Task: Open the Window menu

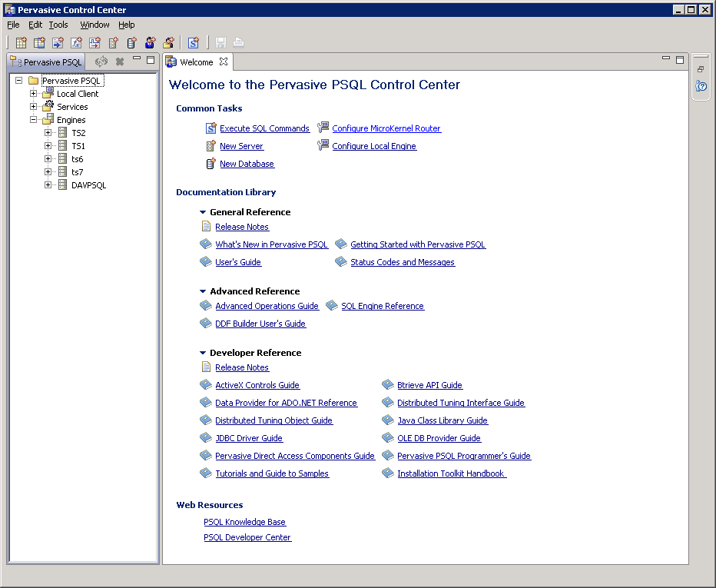Action: click(x=94, y=25)
